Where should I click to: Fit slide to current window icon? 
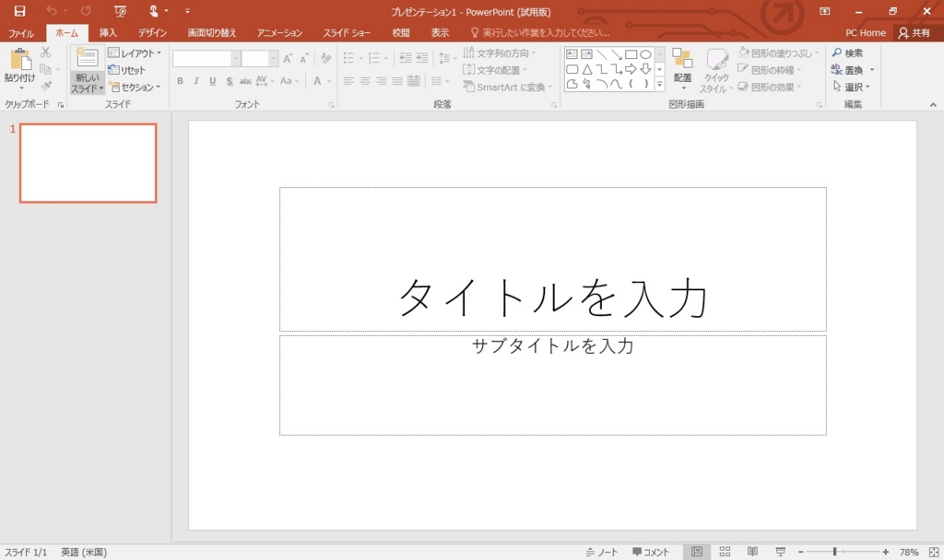pos(934,552)
